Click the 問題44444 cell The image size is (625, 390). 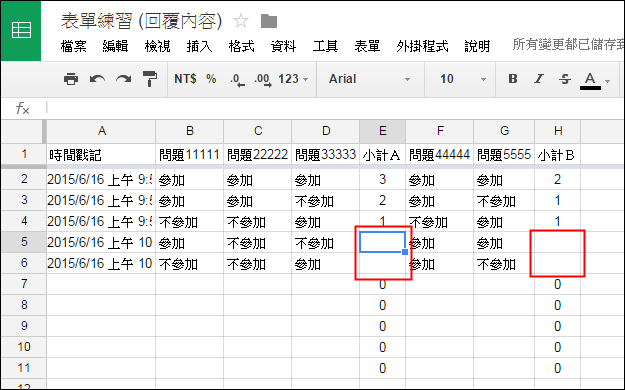tap(440, 154)
